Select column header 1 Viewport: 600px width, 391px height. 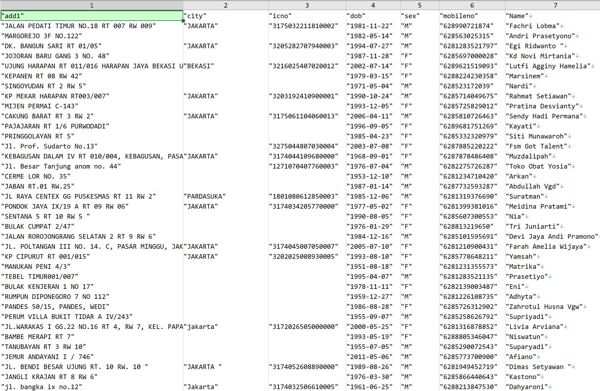91,5
